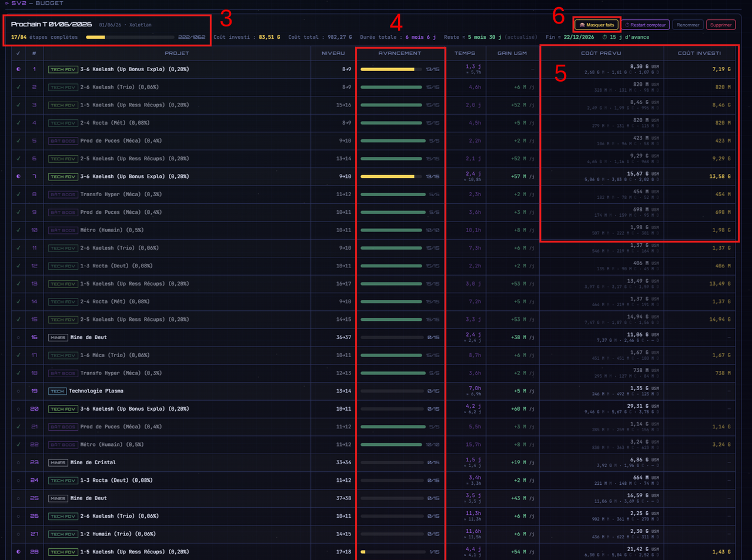The image size is (752, 560).
Task: Mark row 20 status circle as done
Action: click(x=18, y=409)
